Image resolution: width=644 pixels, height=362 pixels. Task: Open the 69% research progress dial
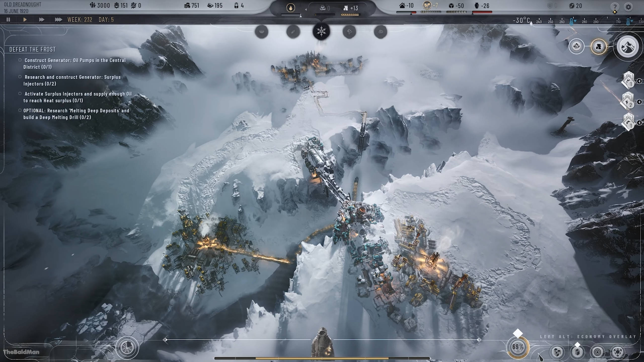[518, 347]
